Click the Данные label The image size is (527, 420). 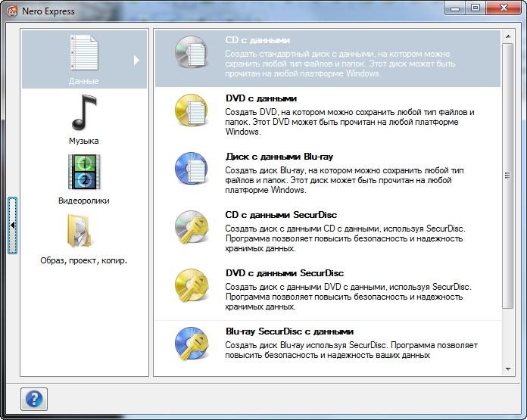(84, 81)
